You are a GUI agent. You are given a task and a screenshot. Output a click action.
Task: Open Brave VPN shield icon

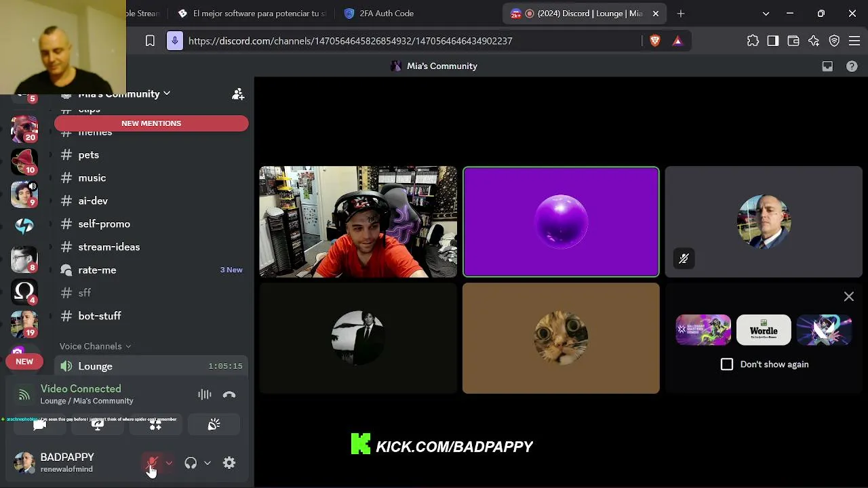coord(834,41)
